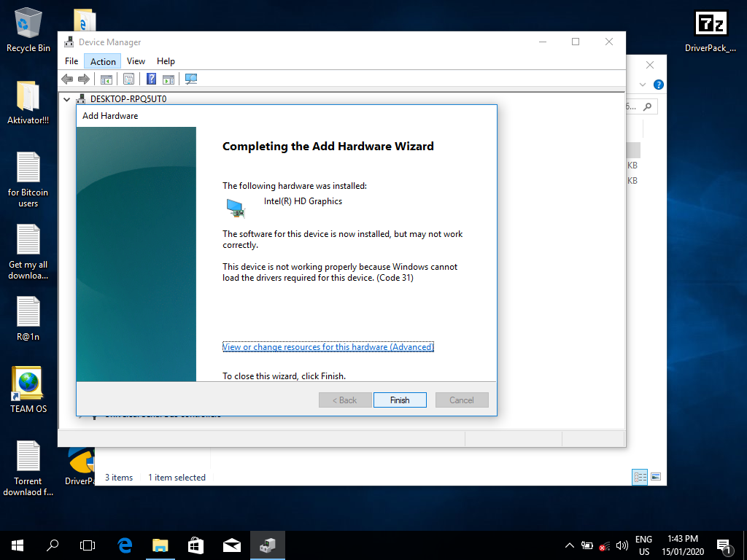Click the '3 items' status text
Image resolution: width=747 pixels, height=560 pixels.
119,477
